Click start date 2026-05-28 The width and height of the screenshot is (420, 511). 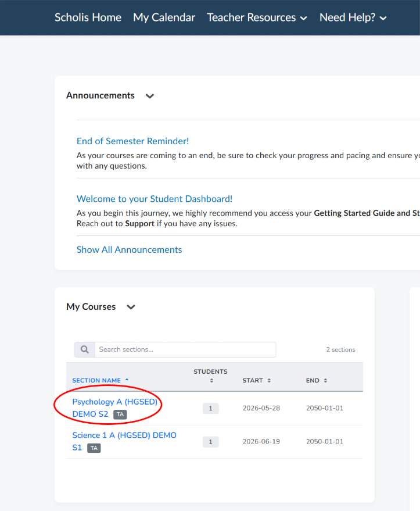[261, 408]
